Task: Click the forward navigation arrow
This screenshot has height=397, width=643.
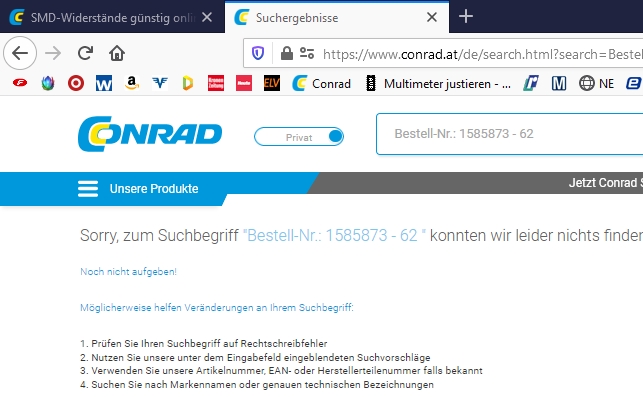Action: [x=53, y=53]
